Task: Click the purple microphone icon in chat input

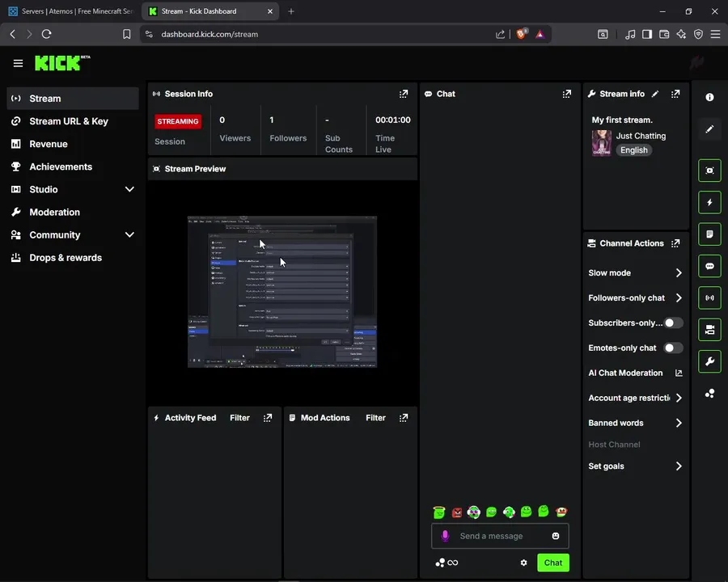Action: pyautogui.click(x=445, y=536)
